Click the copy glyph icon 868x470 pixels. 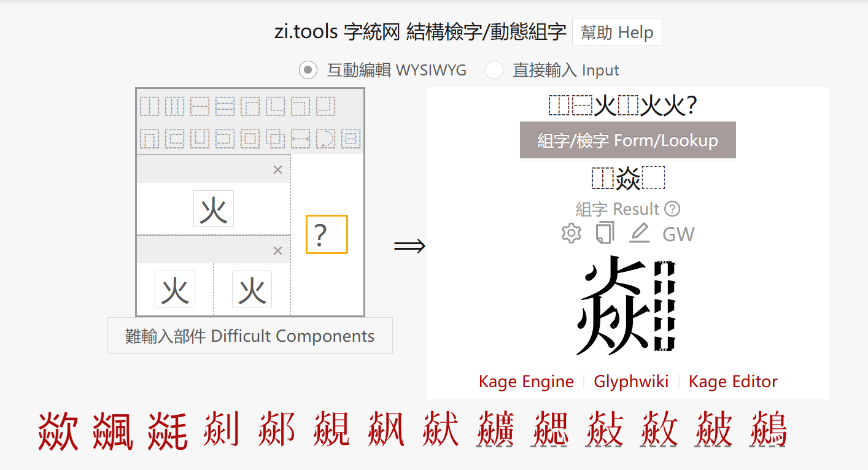coord(604,233)
